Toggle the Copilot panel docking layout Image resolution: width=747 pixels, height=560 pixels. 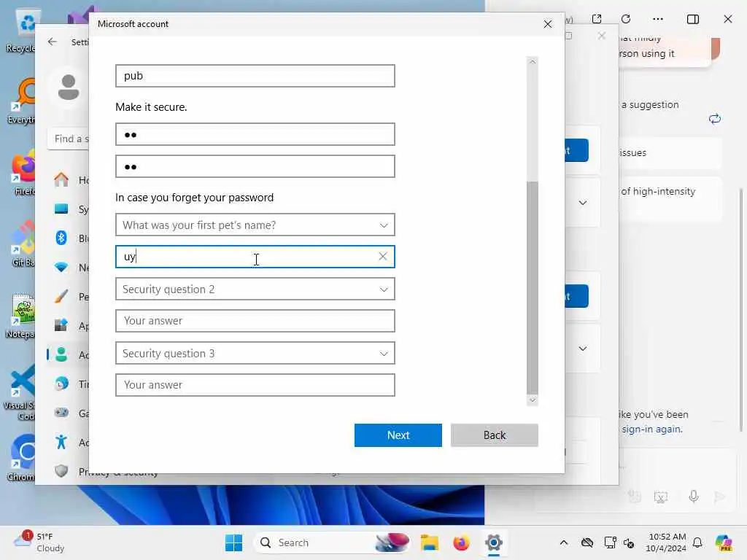click(693, 19)
